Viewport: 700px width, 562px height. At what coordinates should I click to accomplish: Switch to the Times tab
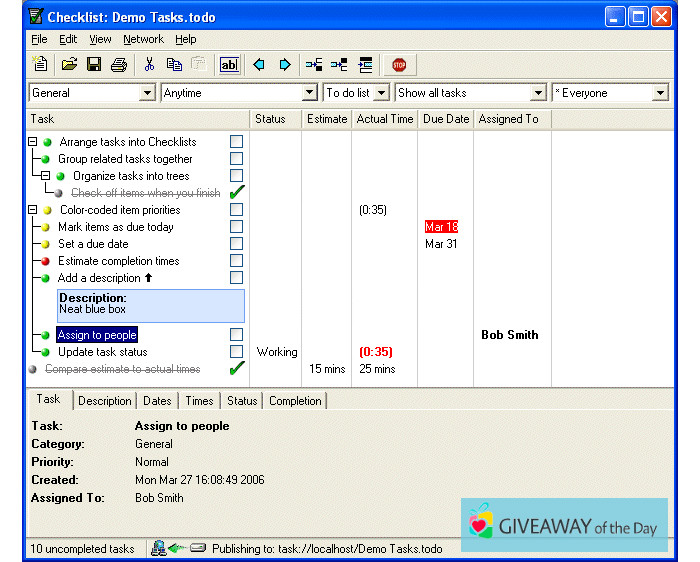tap(199, 401)
